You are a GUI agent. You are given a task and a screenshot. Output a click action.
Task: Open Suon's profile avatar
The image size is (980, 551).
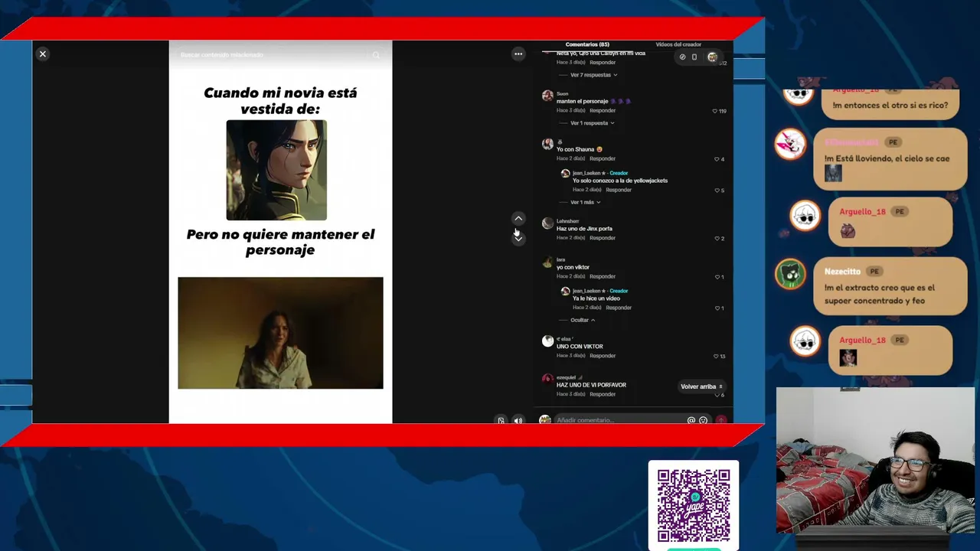point(547,96)
